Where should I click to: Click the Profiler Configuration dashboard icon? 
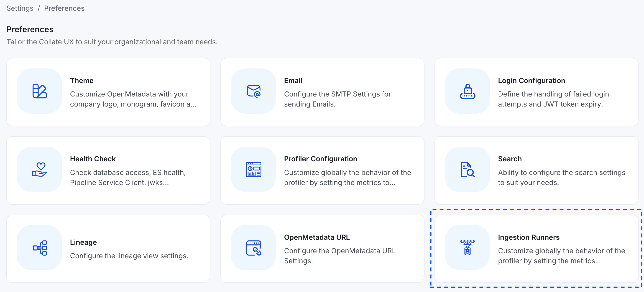(253, 169)
